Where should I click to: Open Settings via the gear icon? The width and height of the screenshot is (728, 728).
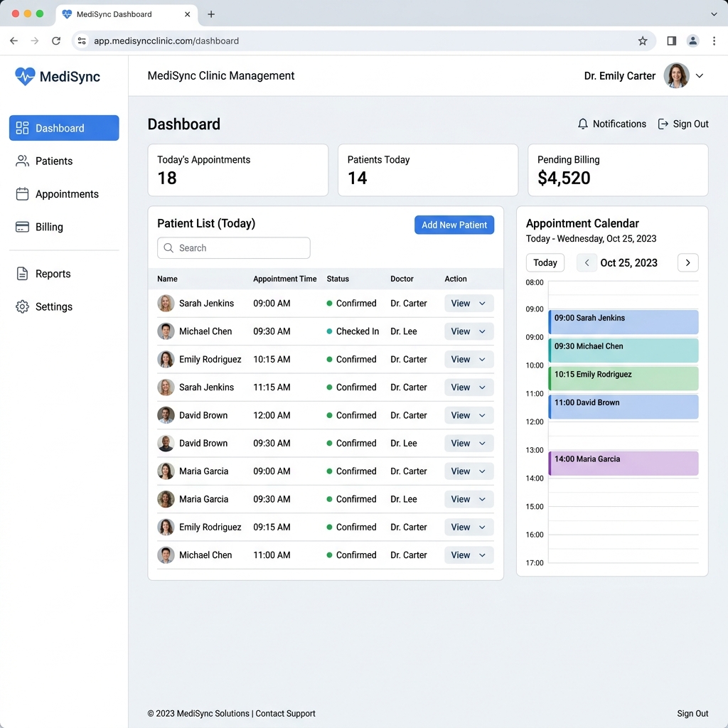click(x=22, y=306)
